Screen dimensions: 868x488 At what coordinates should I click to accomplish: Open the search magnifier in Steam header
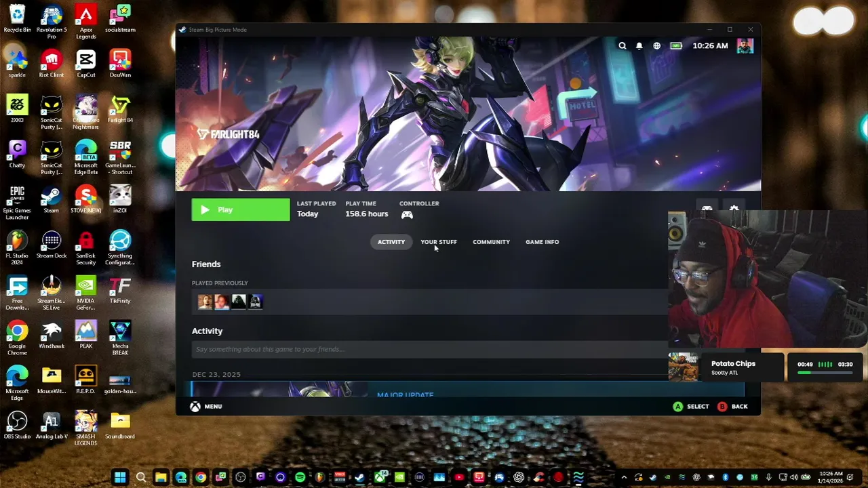click(622, 46)
